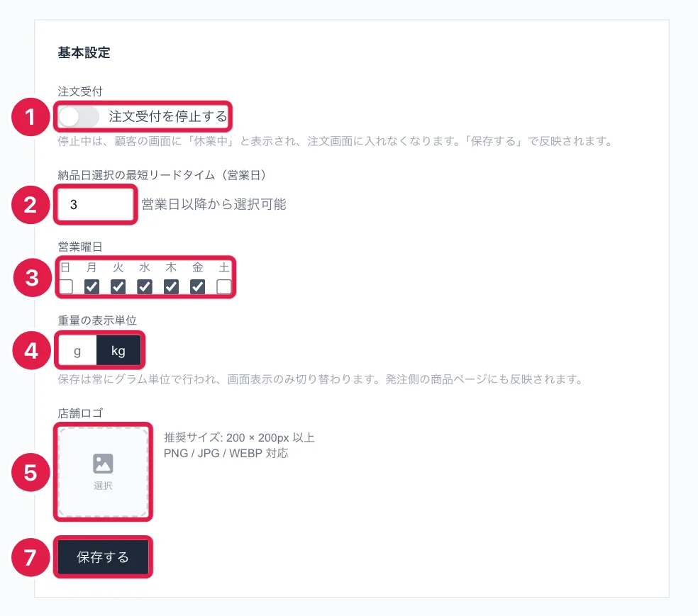The height and width of the screenshot is (616, 698).
Task: Click the 注文受付 section label
Action: click(80, 91)
